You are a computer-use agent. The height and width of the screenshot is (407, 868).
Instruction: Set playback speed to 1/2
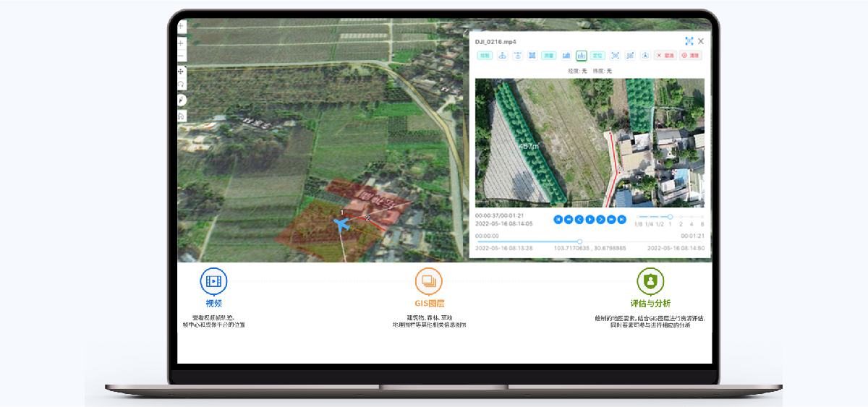point(660,224)
